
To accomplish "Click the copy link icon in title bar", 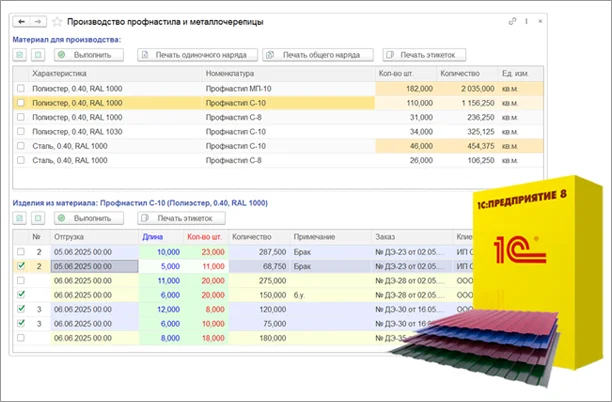I will (x=512, y=21).
